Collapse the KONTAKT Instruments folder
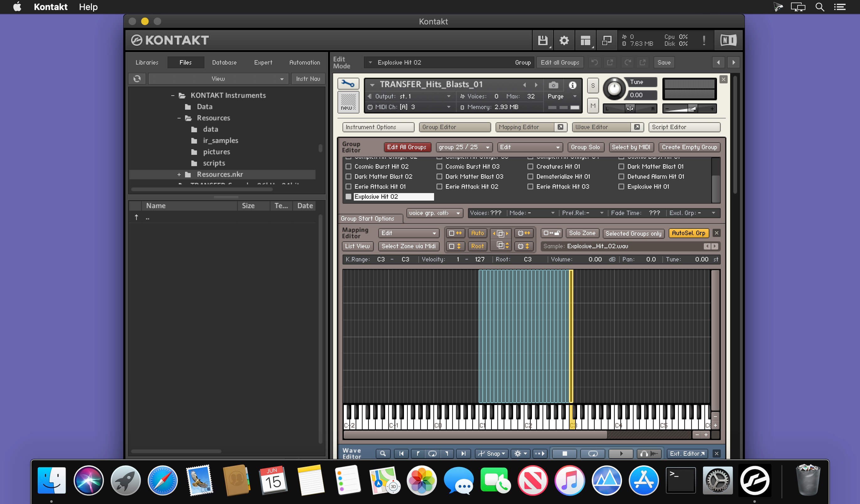The width and height of the screenshot is (860, 504). tap(173, 96)
